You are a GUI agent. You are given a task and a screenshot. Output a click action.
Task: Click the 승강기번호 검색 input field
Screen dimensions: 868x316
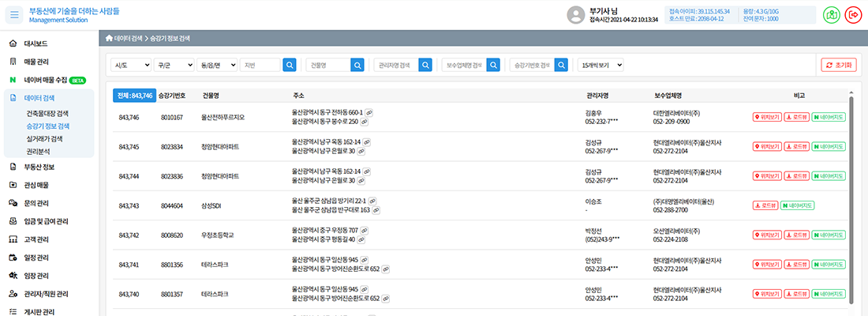pyautogui.click(x=532, y=65)
